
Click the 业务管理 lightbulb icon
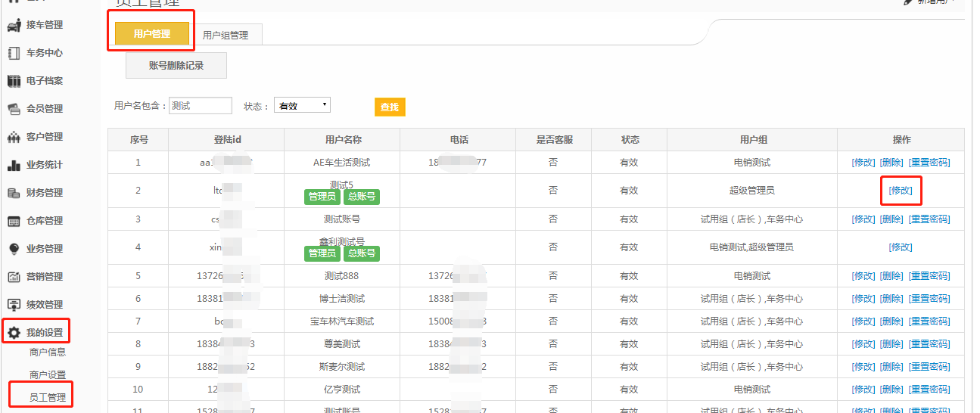[14, 249]
